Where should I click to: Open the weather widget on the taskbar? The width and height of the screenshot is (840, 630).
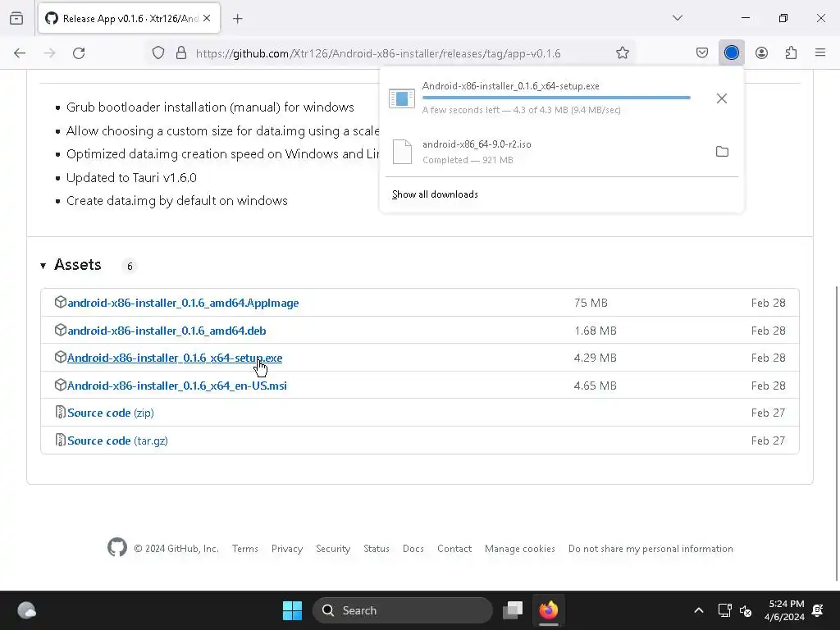[26, 610]
